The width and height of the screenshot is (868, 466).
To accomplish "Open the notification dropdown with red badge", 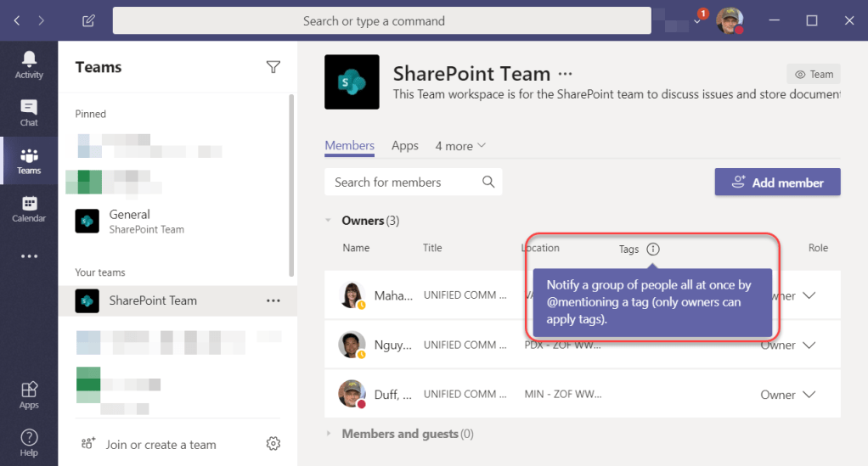I will pos(698,20).
